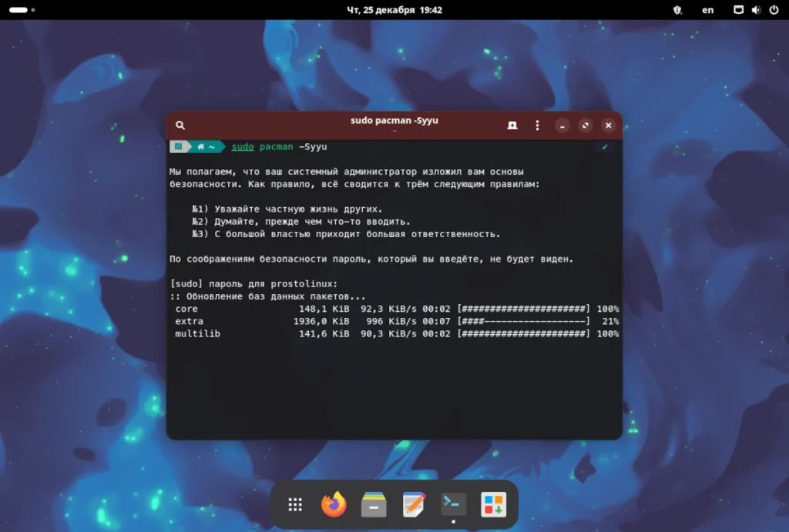The image size is (789, 532).
Task: Click the terminal title "sudo pacman -Syyu"
Action: coord(394,121)
